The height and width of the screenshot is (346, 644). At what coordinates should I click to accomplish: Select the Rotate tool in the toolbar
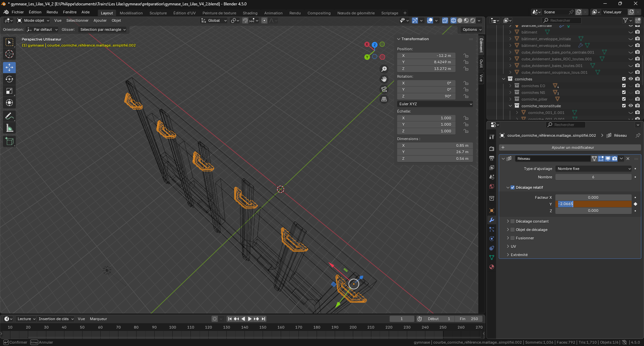tap(9, 79)
